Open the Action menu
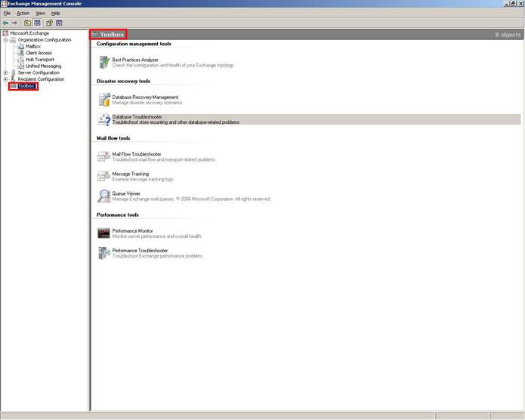Screen dimensions: 525x420 point(23,13)
